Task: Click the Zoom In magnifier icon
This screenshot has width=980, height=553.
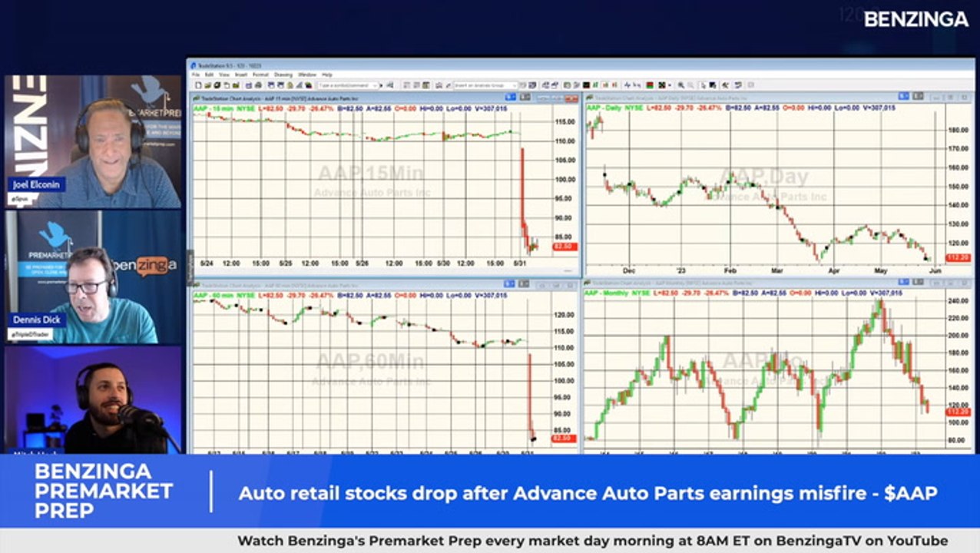Action: pos(681,85)
